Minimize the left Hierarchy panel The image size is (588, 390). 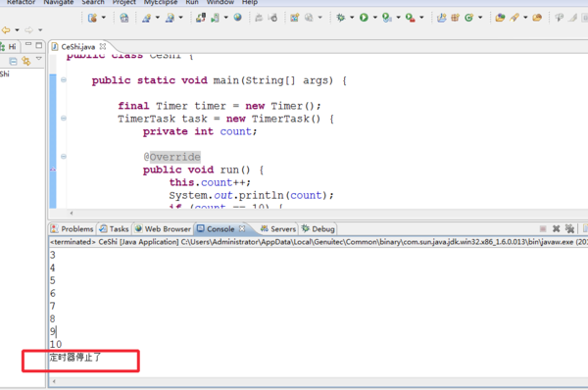click(x=28, y=45)
